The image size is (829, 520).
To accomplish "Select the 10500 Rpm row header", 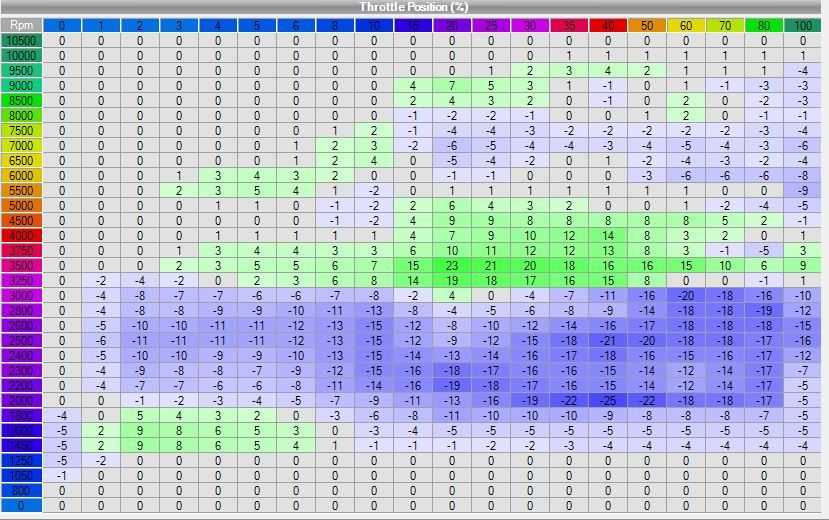I will pos(21,40).
